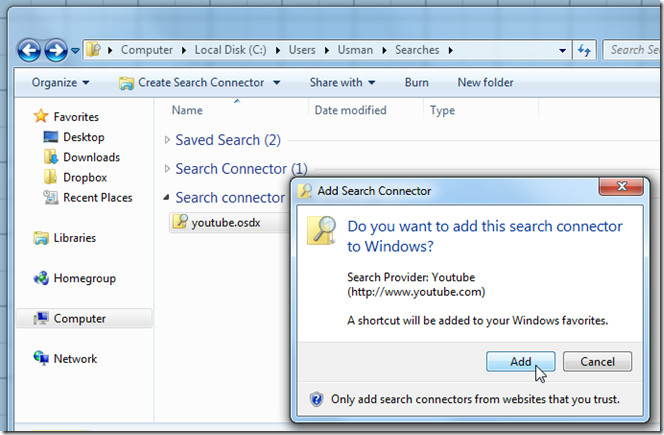The image size is (664, 435).
Task: Focus the Search Searches input box
Action: click(633, 50)
